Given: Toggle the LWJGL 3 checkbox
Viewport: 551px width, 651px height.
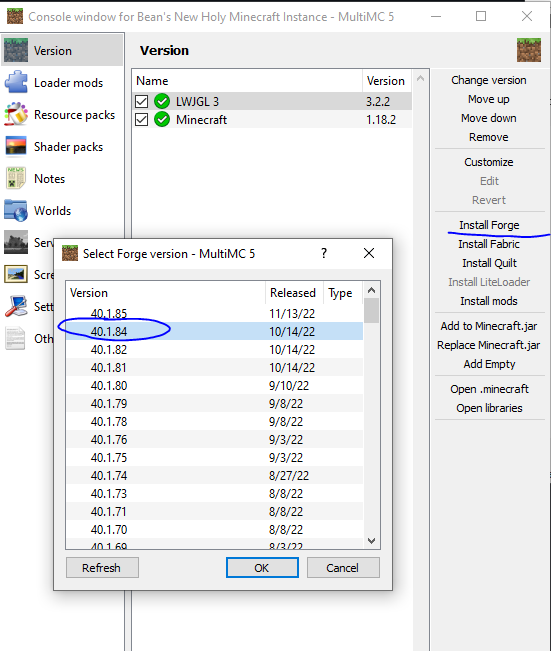Looking at the screenshot, I should [x=141, y=101].
